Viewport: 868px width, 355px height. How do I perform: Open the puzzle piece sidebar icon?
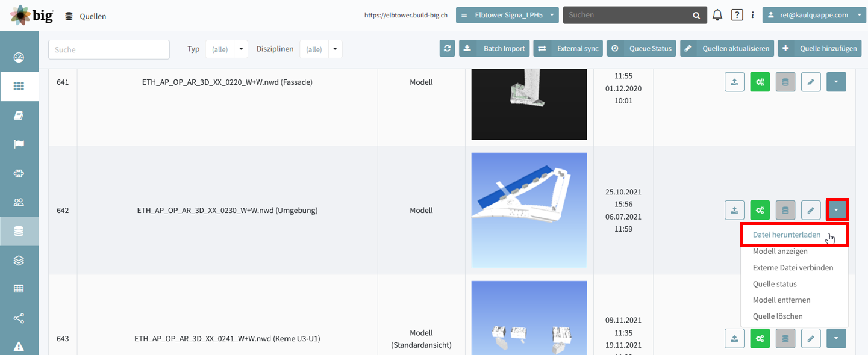(19, 173)
